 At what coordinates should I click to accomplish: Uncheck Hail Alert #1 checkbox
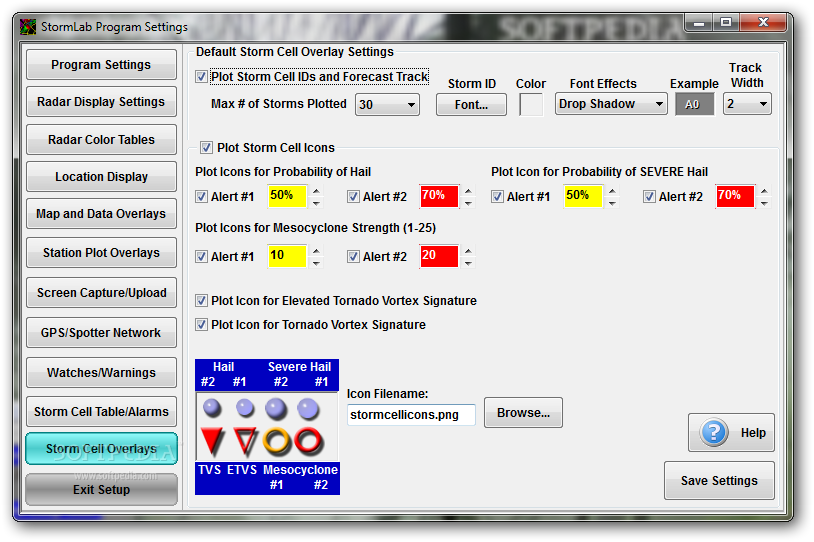click(201, 197)
